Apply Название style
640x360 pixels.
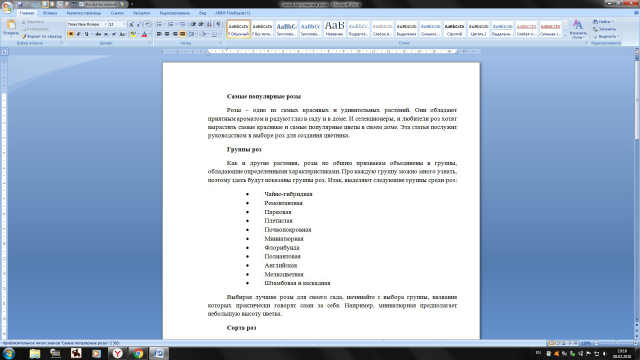(x=334, y=29)
